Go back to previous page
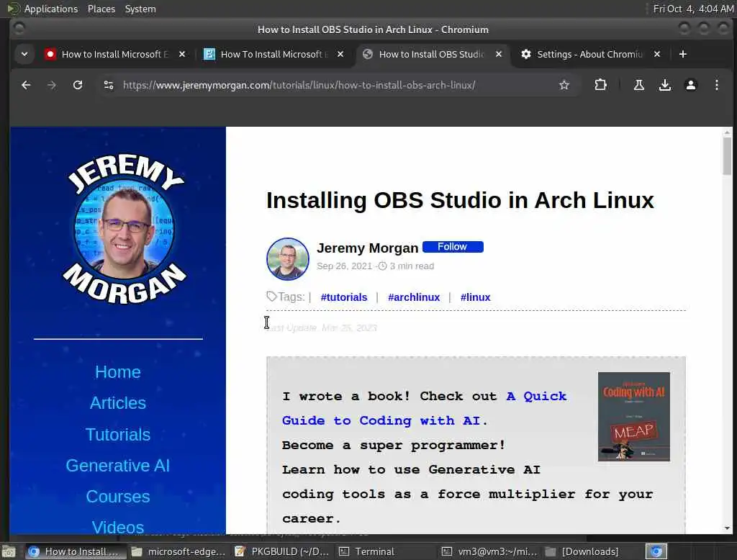 (26, 85)
